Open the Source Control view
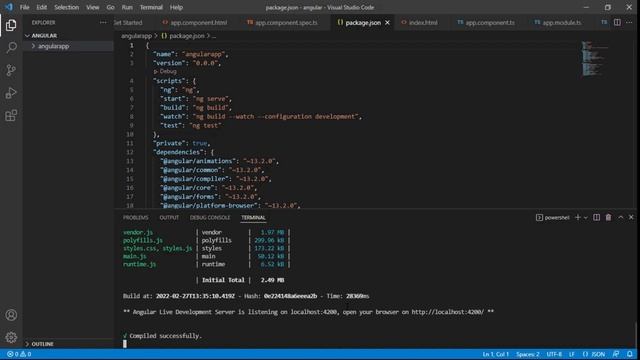Image resolution: width=640 pixels, height=360 pixels. pyautogui.click(x=11, y=70)
